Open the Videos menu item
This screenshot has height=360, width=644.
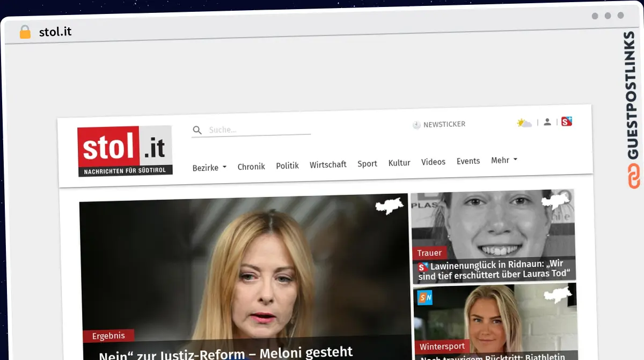pyautogui.click(x=433, y=162)
